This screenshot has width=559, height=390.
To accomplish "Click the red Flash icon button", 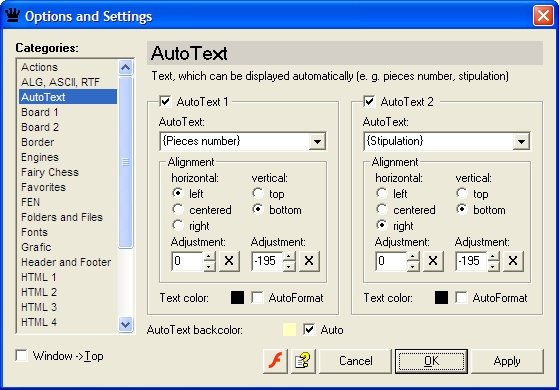I will (275, 361).
